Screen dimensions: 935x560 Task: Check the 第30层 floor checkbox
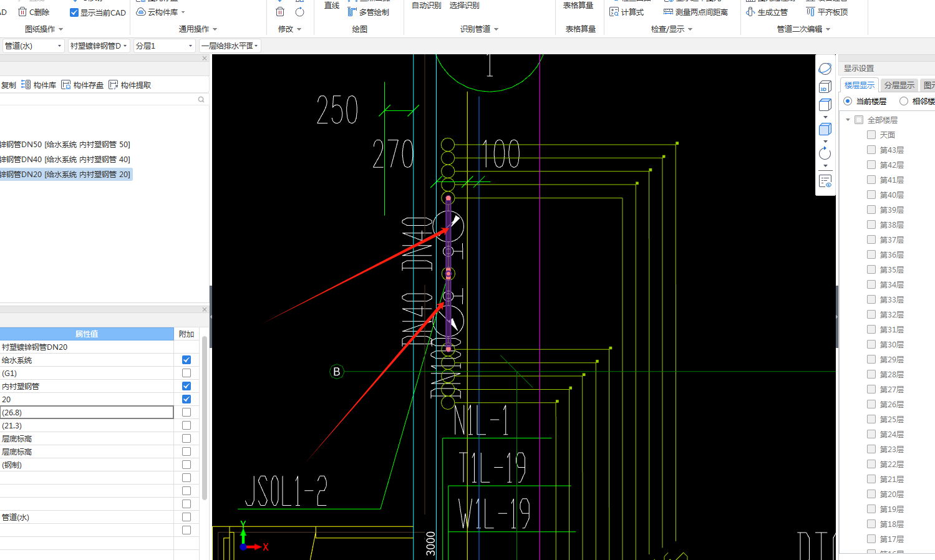pos(871,344)
